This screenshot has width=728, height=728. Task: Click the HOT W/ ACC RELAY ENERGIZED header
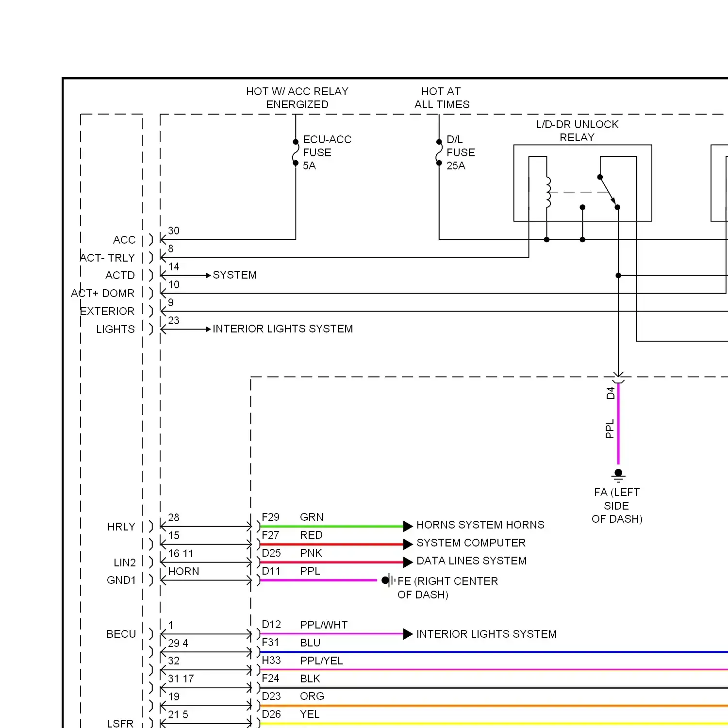(x=297, y=98)
